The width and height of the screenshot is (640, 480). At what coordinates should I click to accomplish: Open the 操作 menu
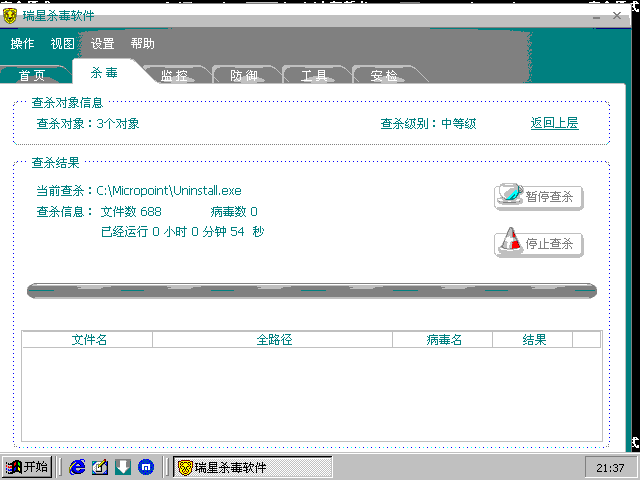point(22,44)
